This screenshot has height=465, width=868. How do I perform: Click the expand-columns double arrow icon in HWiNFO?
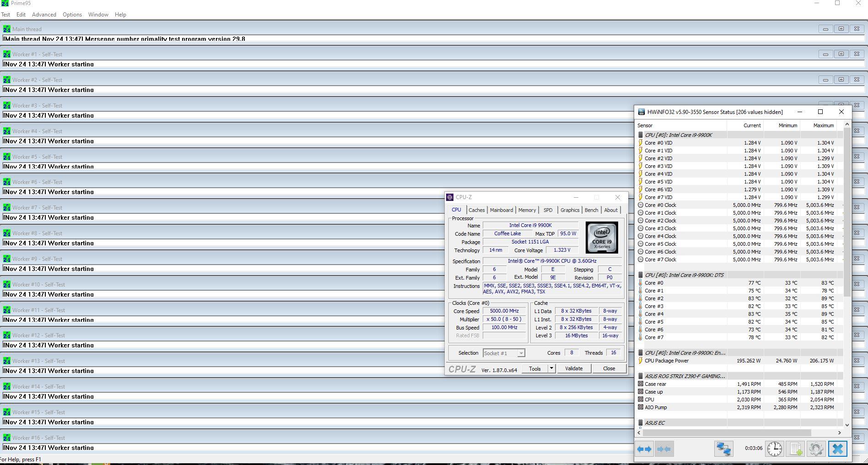644,449
